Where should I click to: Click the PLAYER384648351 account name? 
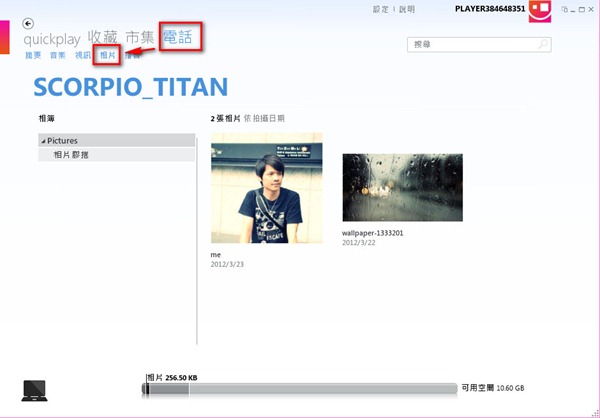(490, 9)
